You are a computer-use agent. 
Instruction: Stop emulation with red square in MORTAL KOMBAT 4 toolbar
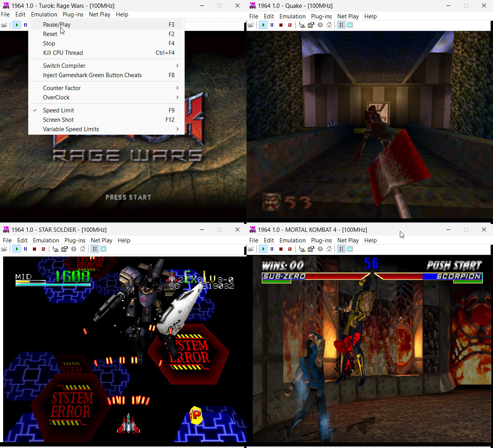[281, 249]
